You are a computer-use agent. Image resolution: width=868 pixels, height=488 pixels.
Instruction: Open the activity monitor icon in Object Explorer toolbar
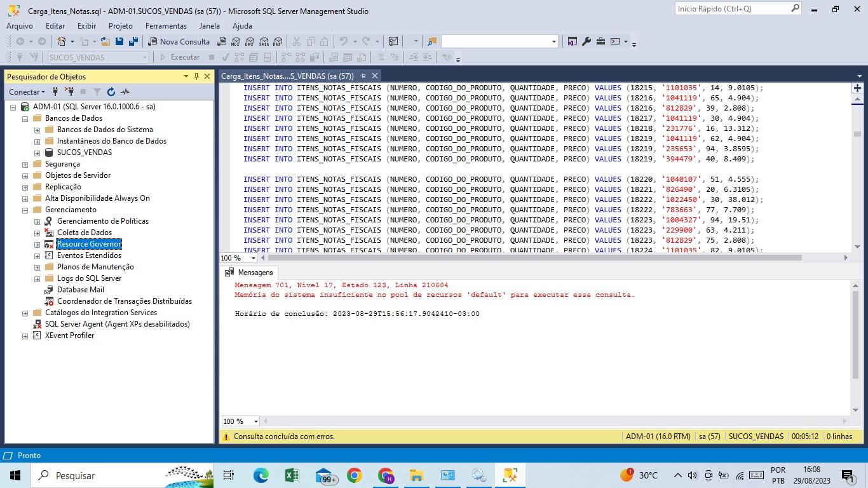tap(125, 91)
